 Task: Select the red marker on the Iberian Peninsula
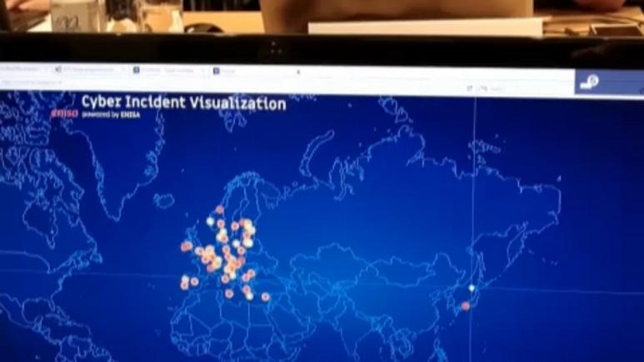point(185,283)
